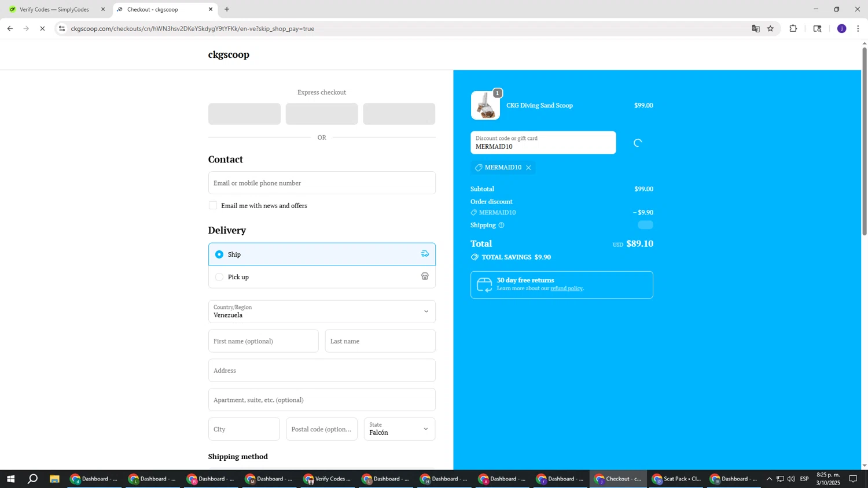Click the 30 day returns box icon

tap(484, 284)
